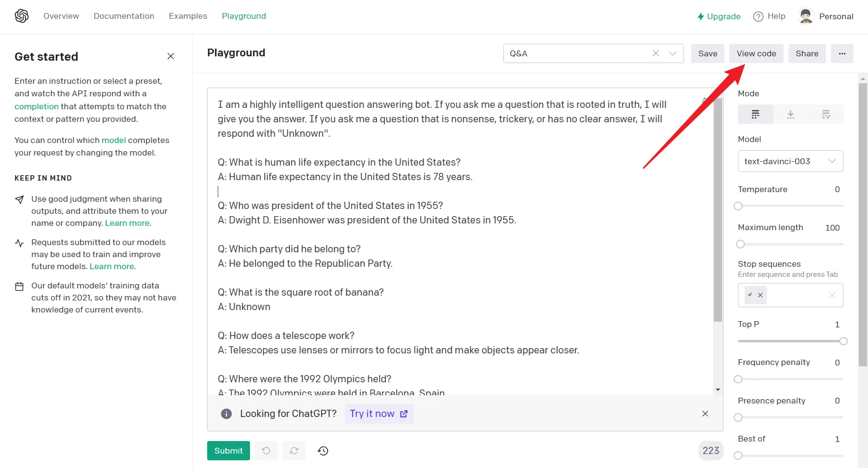This screenshot has height=468, width=868.
Task: Clear the Q&A preset selection
Action: pos(656,53)
